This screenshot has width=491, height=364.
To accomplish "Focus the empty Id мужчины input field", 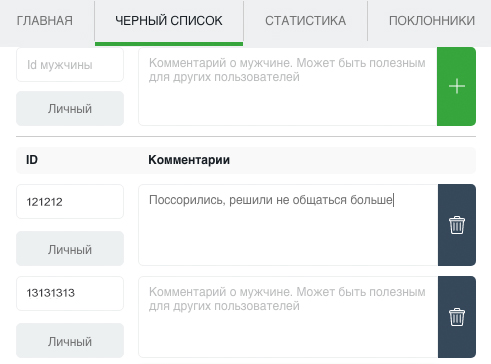I will (x=70, y=64).
